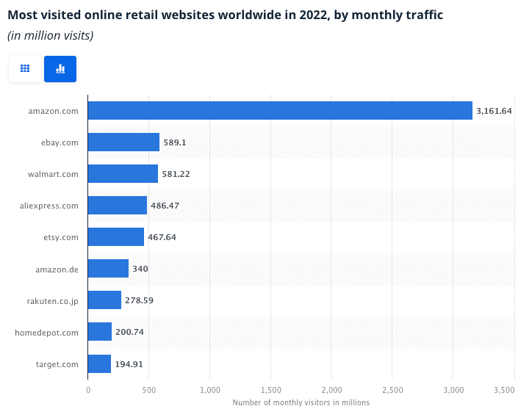
Task: Click the amazon.de axis label
Action: pyautogui.click(x=57, y=269)
